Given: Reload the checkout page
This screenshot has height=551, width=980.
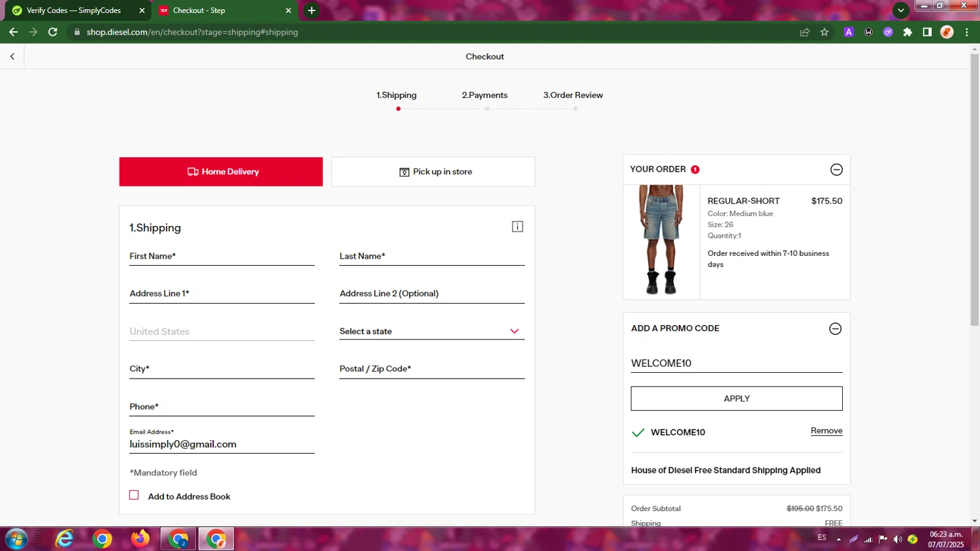Looking at the screenshot, I should pyautogui.click(x=53, y=32).
